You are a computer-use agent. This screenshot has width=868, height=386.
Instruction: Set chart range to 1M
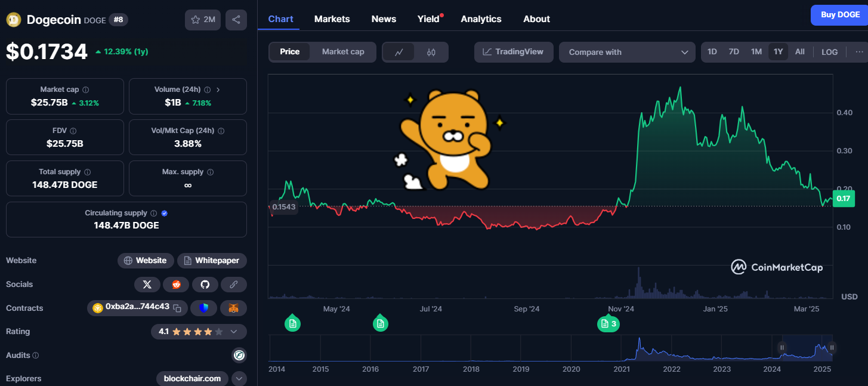[756, 52]
